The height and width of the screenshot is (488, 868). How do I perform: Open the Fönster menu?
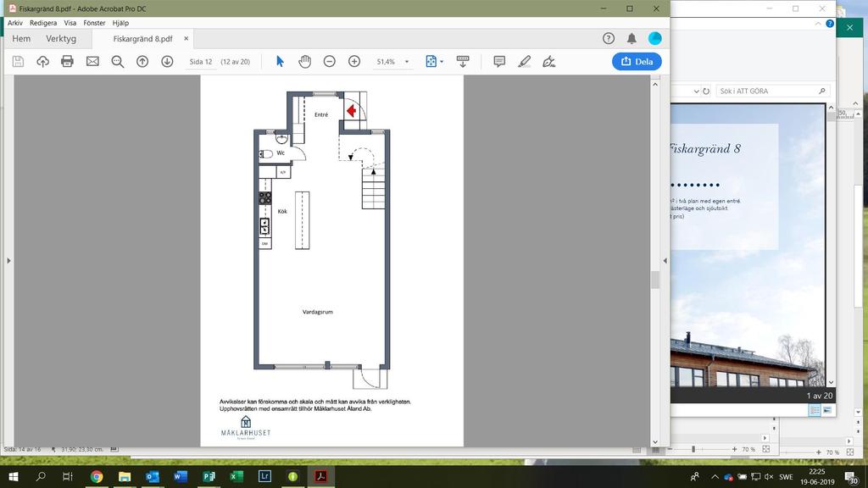[94, 23]
